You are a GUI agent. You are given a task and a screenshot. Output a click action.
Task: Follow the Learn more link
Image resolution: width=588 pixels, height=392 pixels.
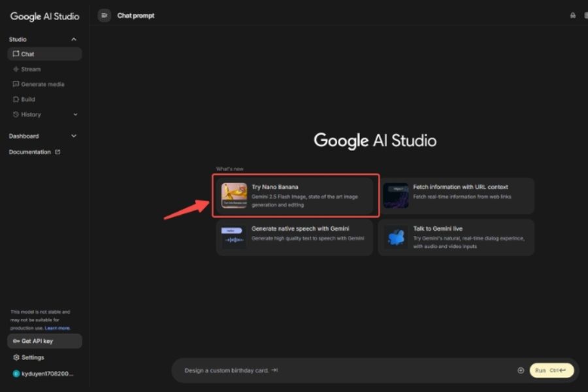[x=57, y=328]
